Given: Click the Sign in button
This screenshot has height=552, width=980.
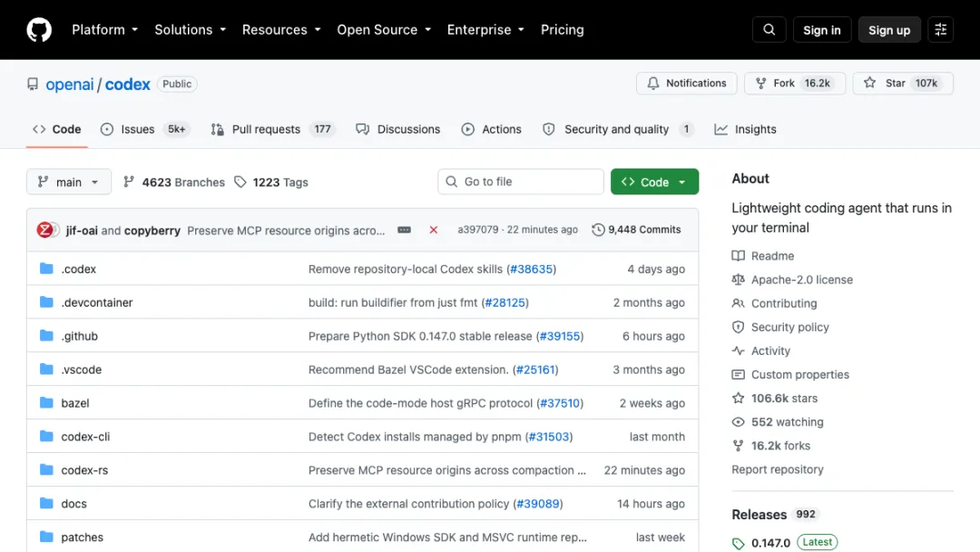Looking at the screenshot, I should [x=822, y=30].
